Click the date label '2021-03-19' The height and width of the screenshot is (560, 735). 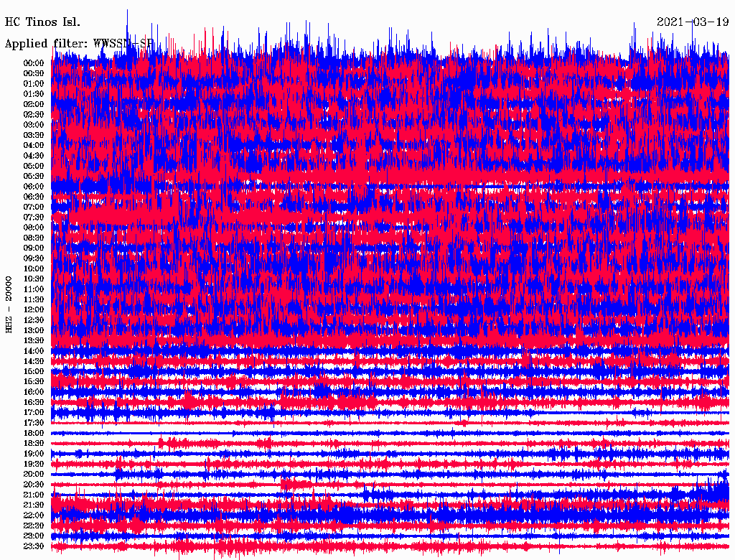[x=693, y=22]
